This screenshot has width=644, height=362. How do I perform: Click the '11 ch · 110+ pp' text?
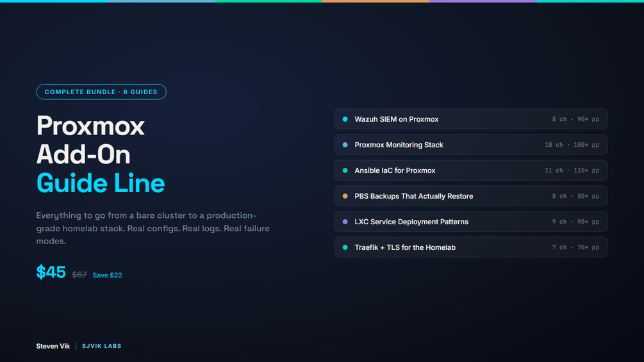click(572, 170)
